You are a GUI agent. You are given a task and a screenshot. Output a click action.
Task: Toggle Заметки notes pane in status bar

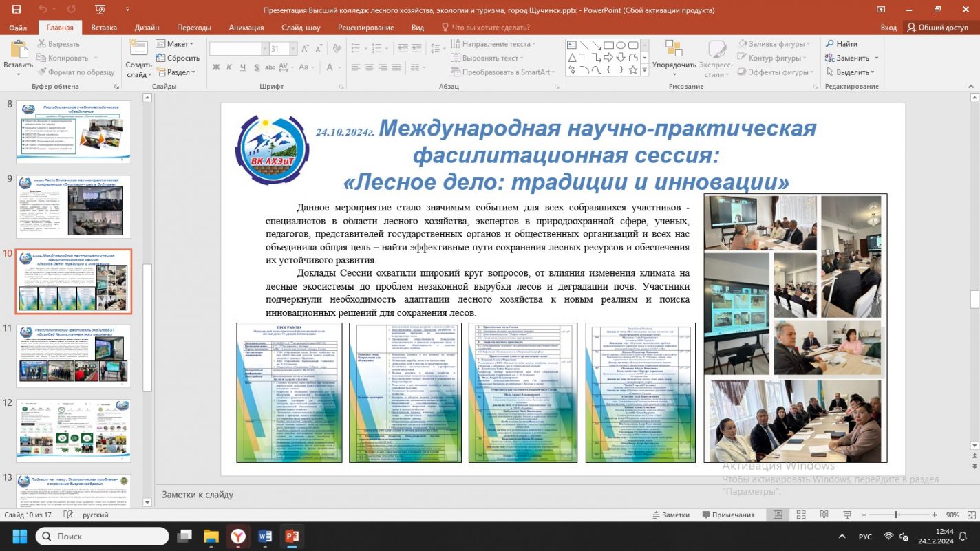tap(670, 515)
